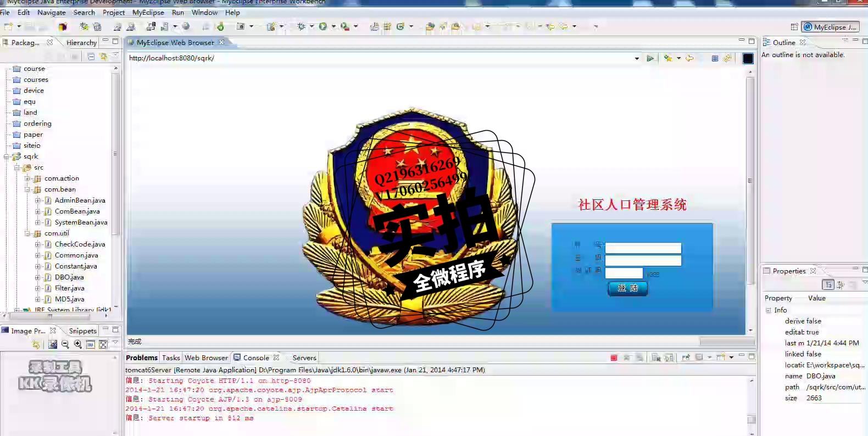The height and width of the screenshot is (436, 868).
Task: Toggle Link with Editor in Package Explorer
Action: click(103, 56)
